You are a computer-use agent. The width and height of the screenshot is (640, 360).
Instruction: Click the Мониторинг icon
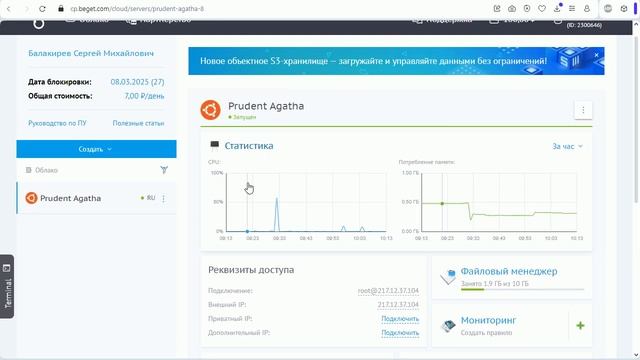[x=448, y=325]
